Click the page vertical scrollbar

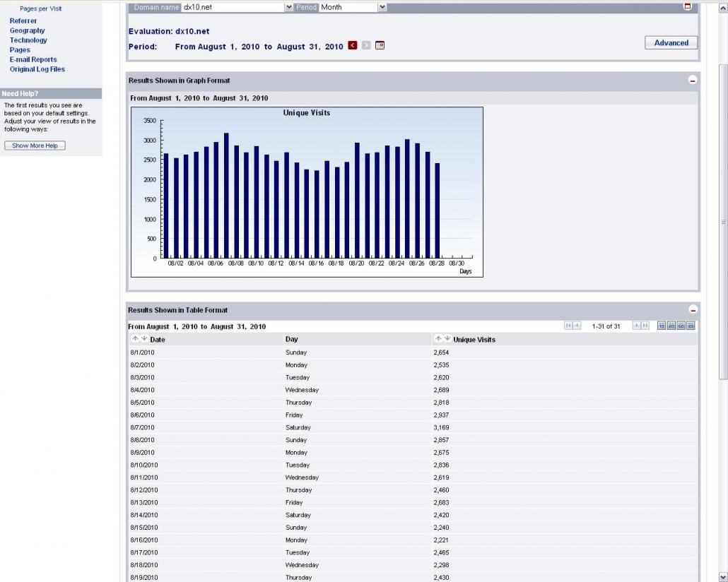coord(722,221)
